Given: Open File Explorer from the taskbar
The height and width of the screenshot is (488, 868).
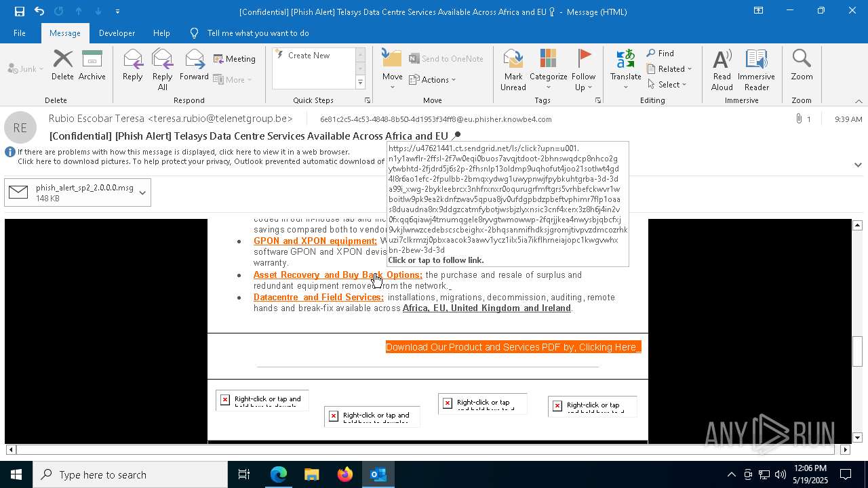Looking at the screenshot, I should (x=312, y=474).
